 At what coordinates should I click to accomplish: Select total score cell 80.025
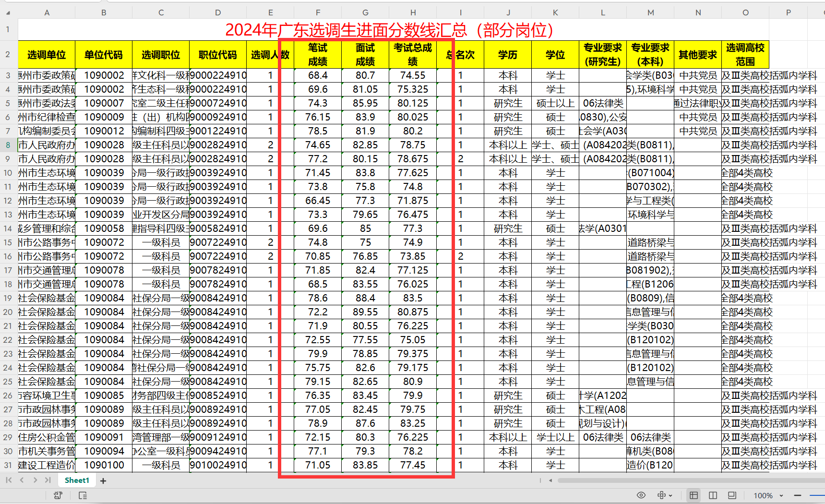click(x=413, y=117)
